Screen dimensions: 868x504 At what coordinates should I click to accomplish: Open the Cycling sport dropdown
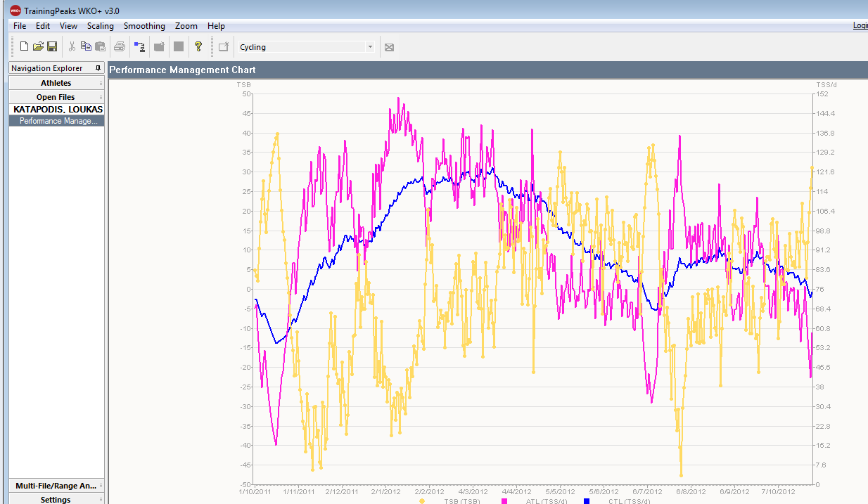point(370,47)
